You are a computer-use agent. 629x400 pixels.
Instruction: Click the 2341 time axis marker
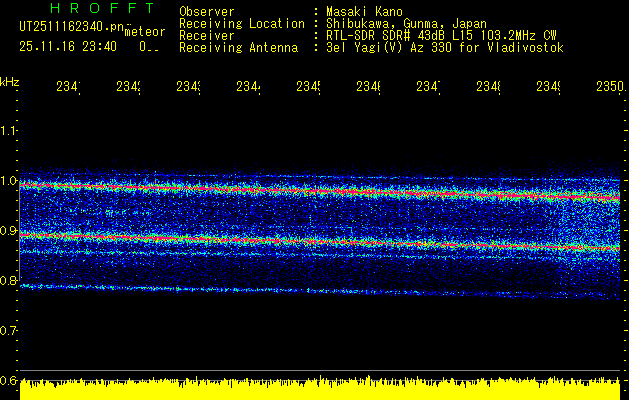[68, 87]
